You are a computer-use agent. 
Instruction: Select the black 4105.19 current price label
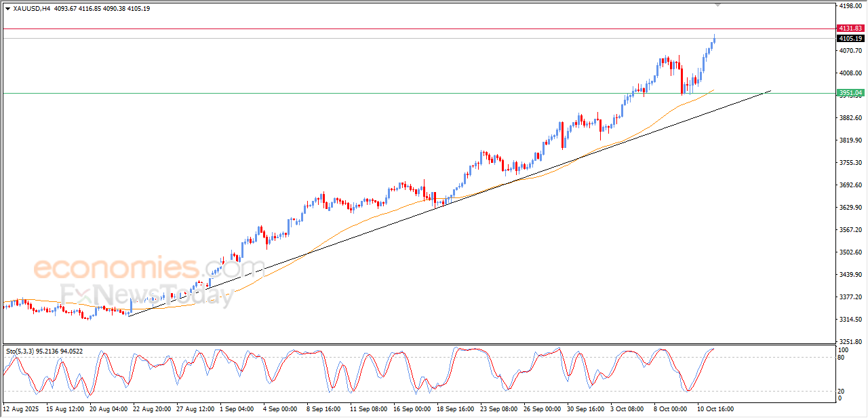pyautogui.click(x=850, y=39)
